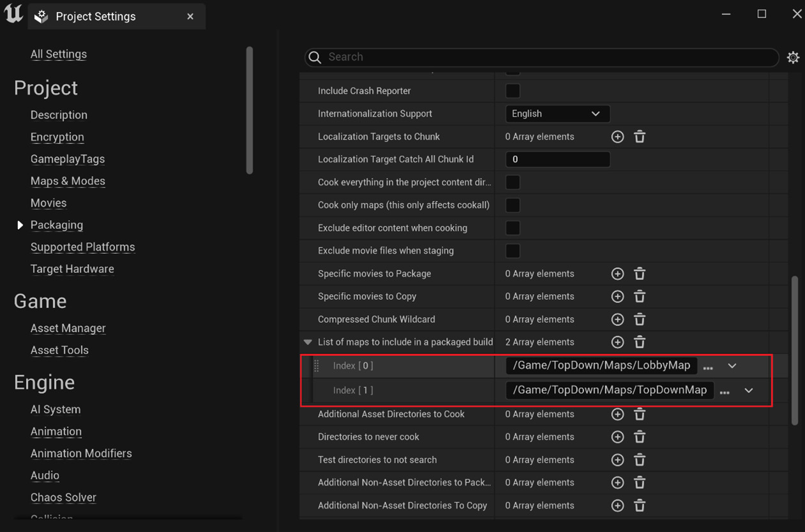Viewport: 805px width, 532px height.
Task: Open the settings gear next to Search
Action: (793, 57)
